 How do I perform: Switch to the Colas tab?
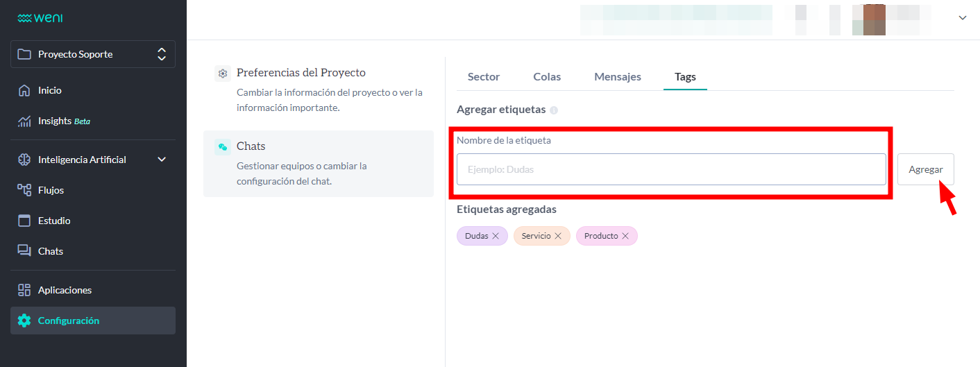tap(547, 77)
